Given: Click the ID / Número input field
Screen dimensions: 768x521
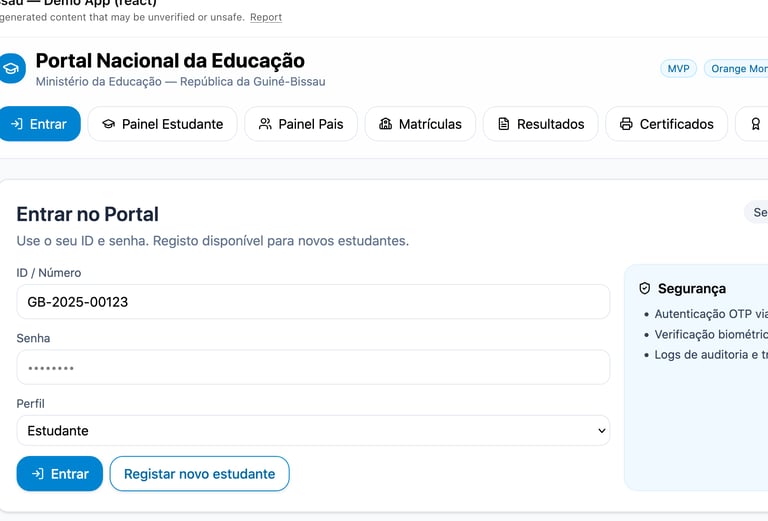Looking at the screenshot, I should click(x=312, y=302).
